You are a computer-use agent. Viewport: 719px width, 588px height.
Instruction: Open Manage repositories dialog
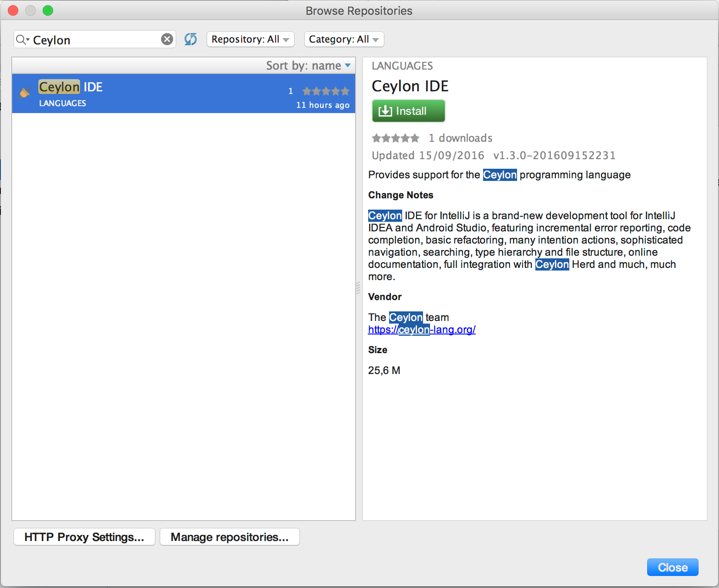click(230, 537)
